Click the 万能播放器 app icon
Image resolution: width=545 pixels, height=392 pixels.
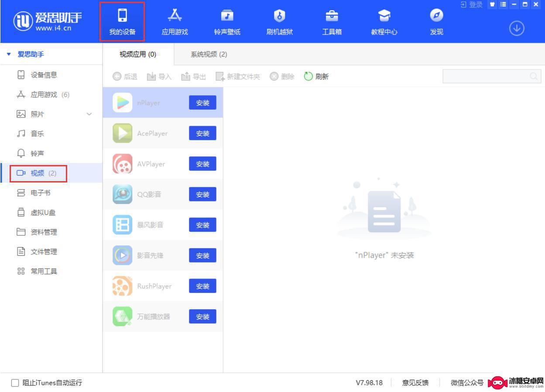coord(122,317)
